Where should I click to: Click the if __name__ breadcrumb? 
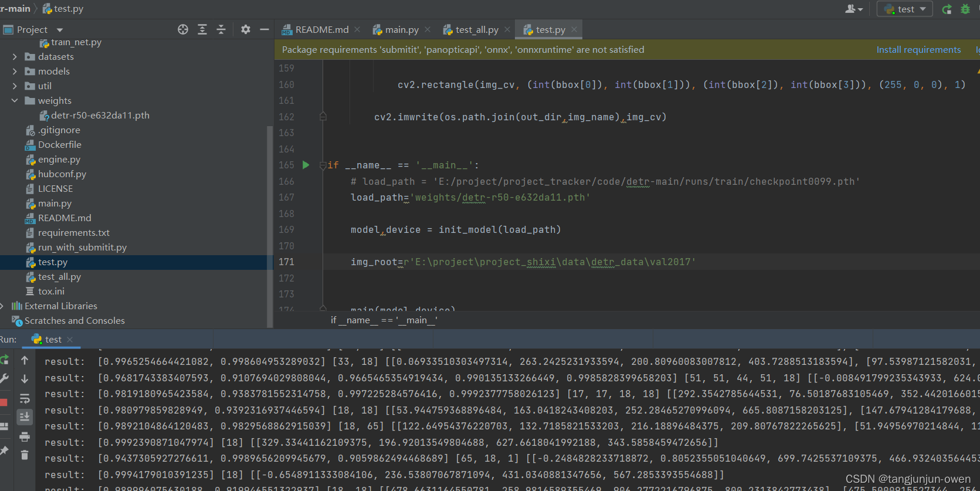coord(384,320)
